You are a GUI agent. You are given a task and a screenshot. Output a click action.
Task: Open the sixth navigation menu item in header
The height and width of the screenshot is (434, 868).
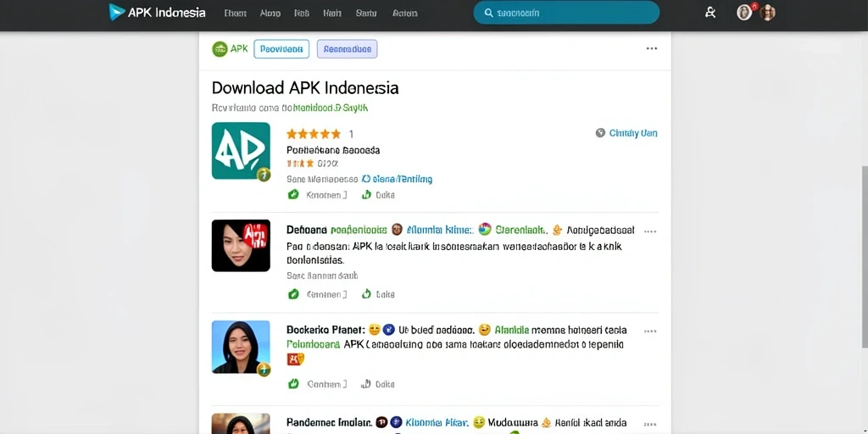404,14
